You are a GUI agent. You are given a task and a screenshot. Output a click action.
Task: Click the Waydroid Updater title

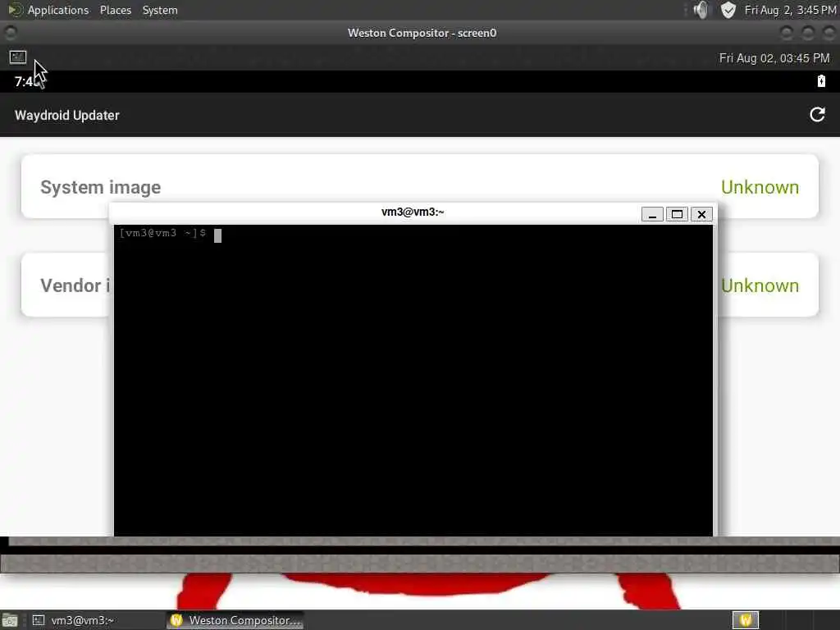pyautogui.click(x=67, y=115)
